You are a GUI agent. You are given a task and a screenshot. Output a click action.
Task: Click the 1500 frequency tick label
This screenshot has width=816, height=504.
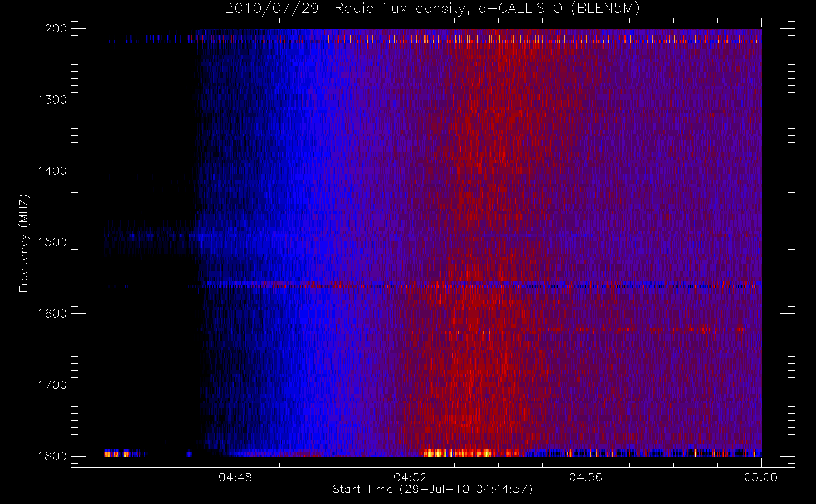pyautogui.click(x=52, y=242)
